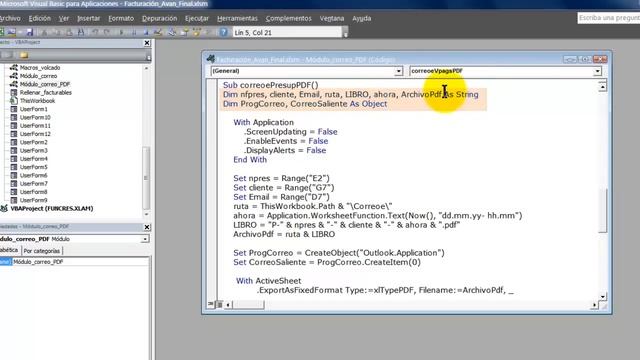Select UserForm12 in project tree

[35, 134]
